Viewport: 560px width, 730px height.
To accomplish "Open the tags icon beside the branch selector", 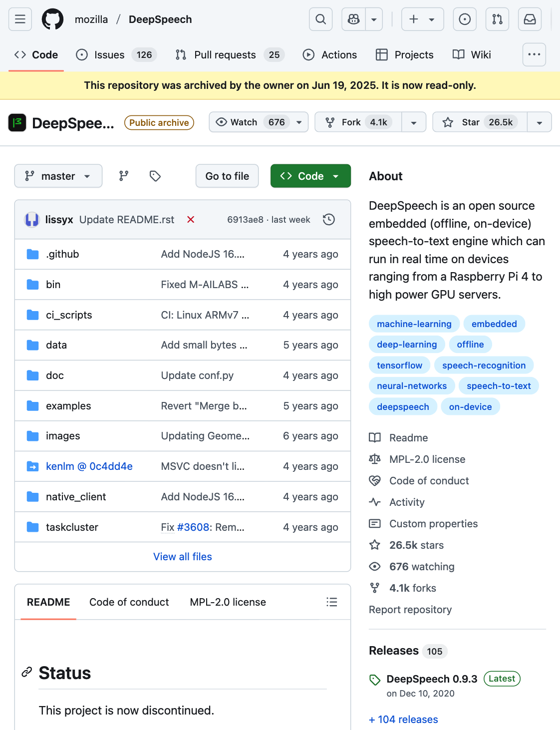I will [155, 176].
